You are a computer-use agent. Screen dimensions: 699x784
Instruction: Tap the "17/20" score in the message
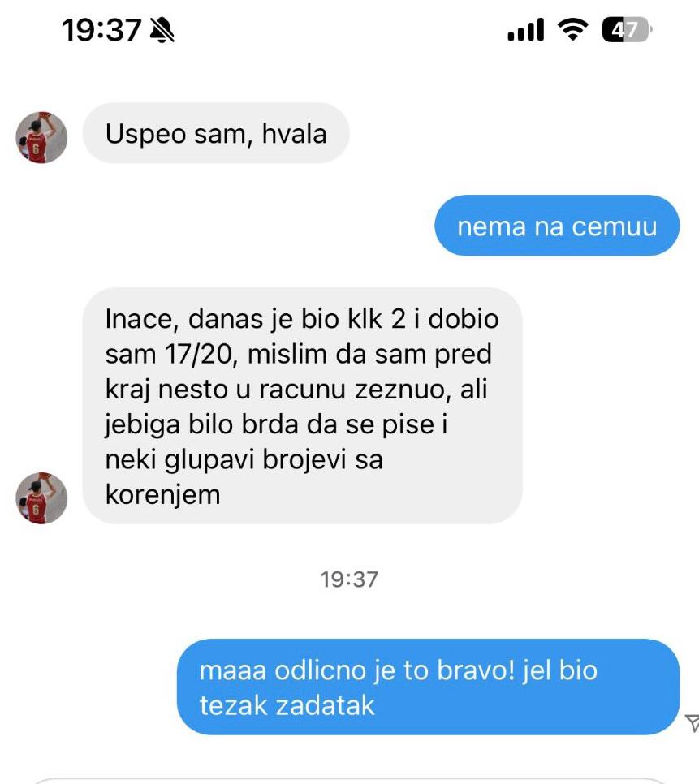[199, 354]
